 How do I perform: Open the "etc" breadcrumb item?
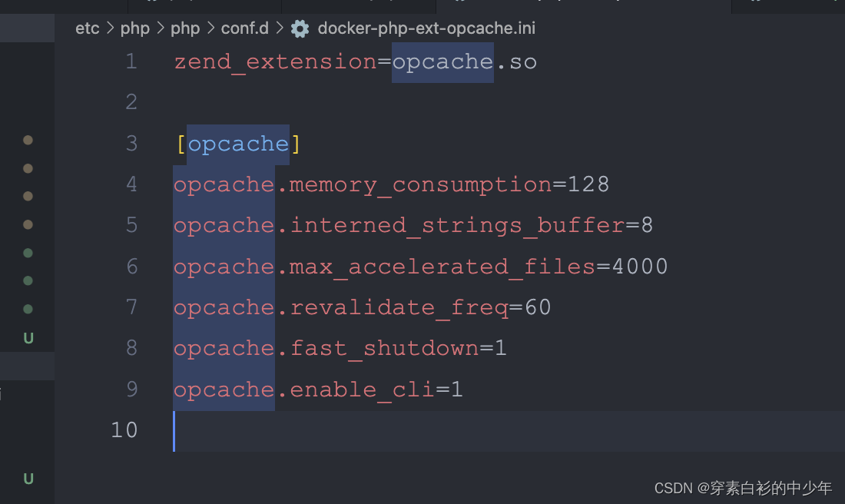[87, 28]
